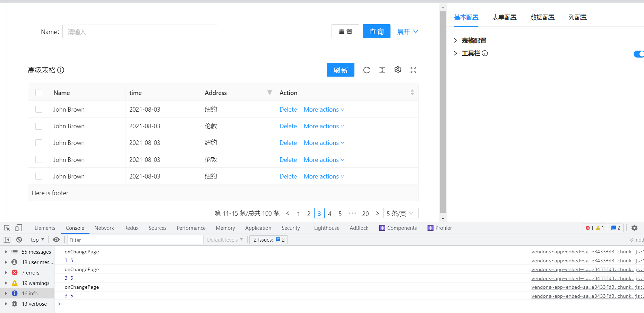
Task: Check the checkbox on first John Brown row
Action: (38, 109)
